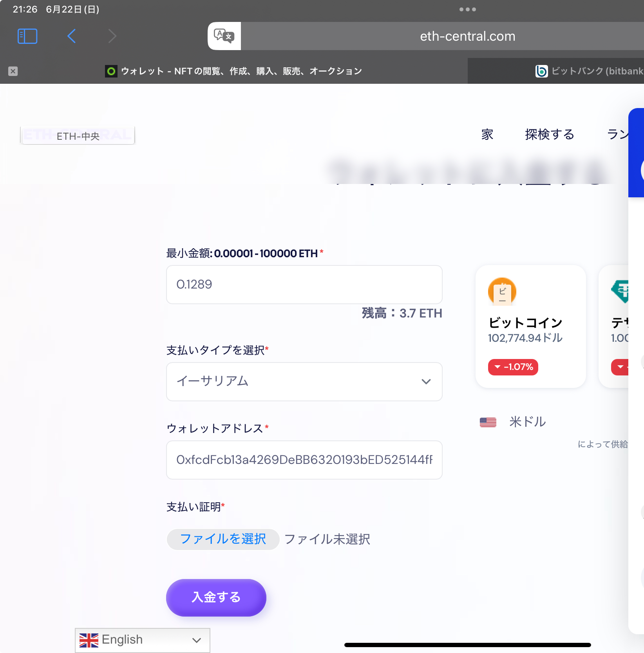Close the current wallet tab
The height and width of the screenshot is (653, 644).
pyautogui.click(x=13, y=71)
